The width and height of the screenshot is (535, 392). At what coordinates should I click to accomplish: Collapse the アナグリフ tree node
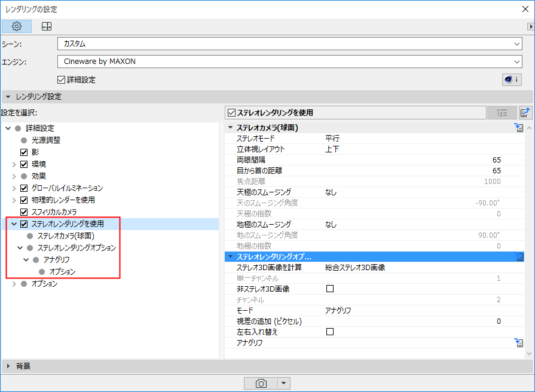(26, 259)
